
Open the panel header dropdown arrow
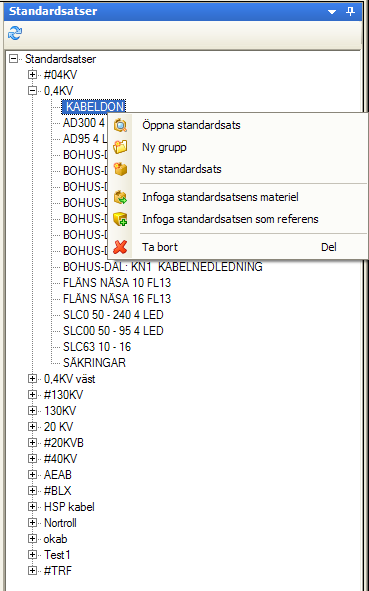coord(332,12)
